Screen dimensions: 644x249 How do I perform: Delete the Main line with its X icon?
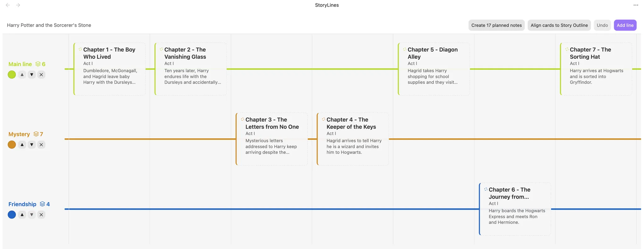click(x=41, y=75)
